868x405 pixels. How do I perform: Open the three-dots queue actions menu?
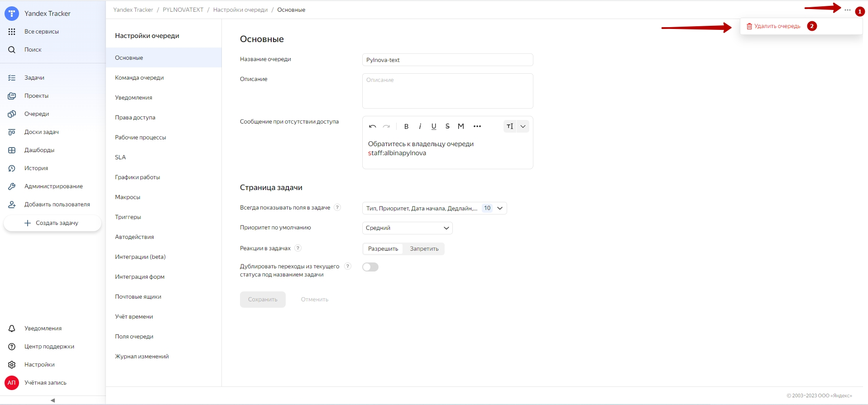coord(848,10)
